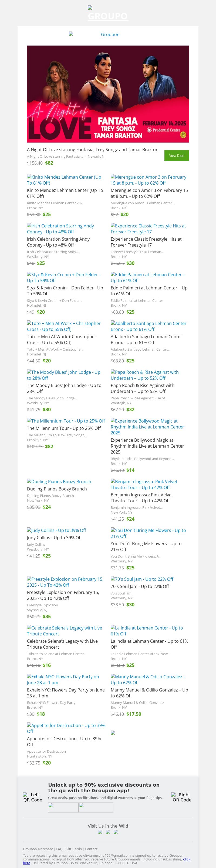216x868 pixels.
Task: Click the A Night of Love banner image
Action: click(x=108, y=94)
